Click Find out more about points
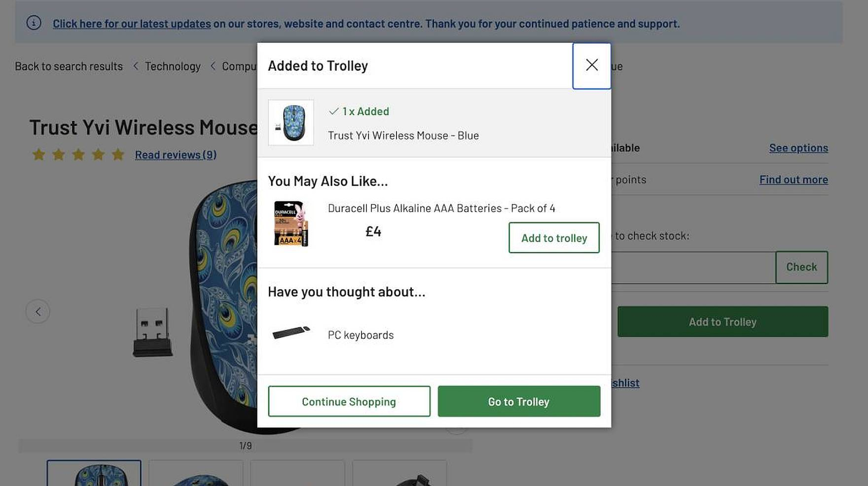Image resolution: width=868 pixels, height=486 pixels. coord(794,180)
